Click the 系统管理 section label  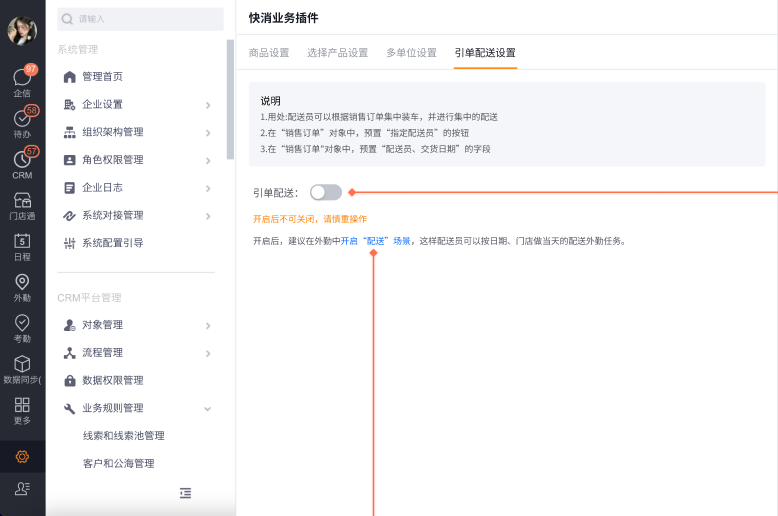click(x=78, y=49)
